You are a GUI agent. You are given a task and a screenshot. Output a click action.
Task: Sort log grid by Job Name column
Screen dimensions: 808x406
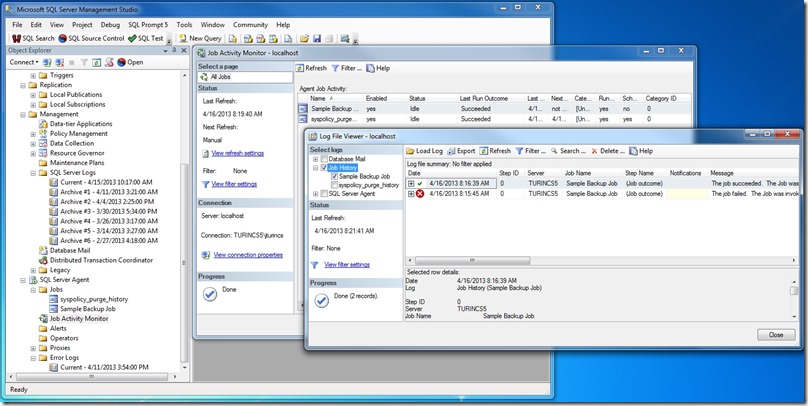pos(592,173)
